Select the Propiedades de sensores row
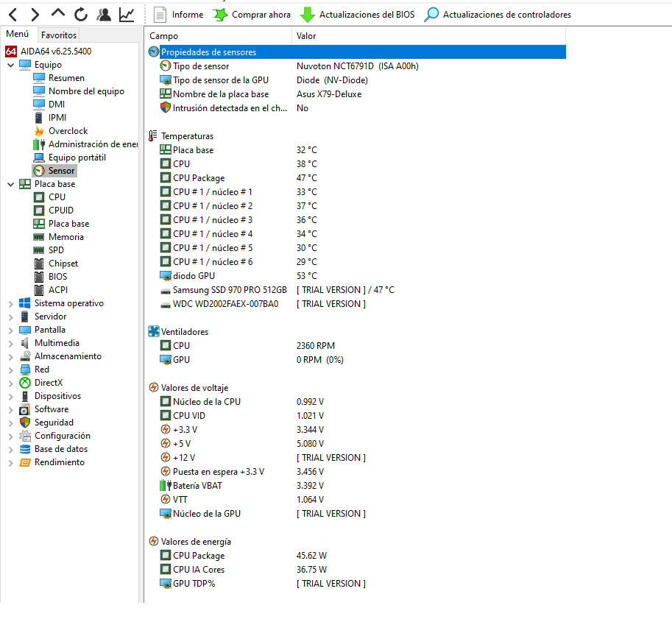 [x=356, y=52]
